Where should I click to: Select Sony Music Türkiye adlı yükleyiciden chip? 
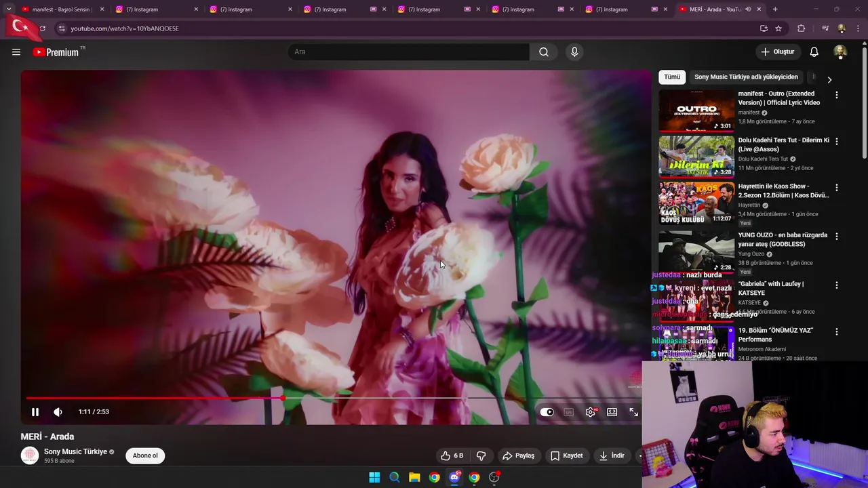click(746, 77)
